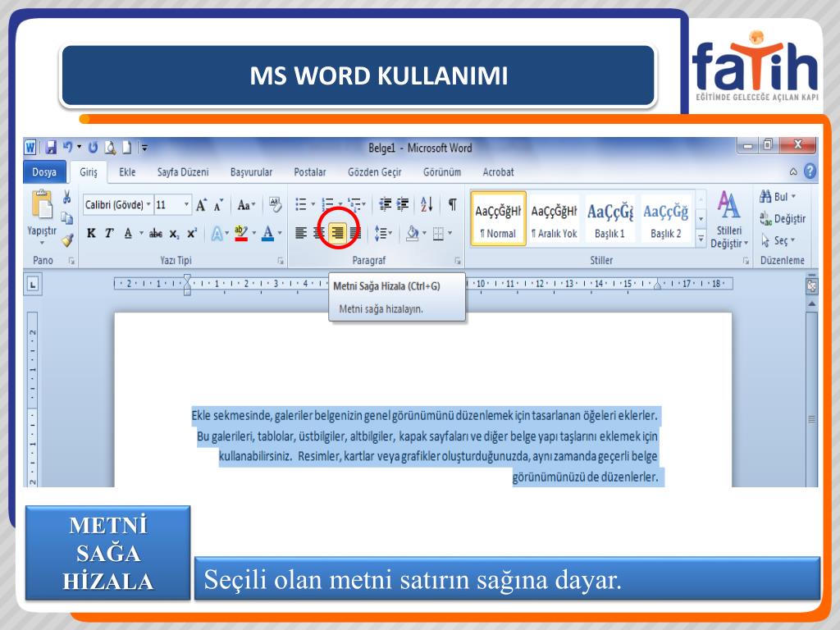Toggle Bold with the K button

[91, 233]
